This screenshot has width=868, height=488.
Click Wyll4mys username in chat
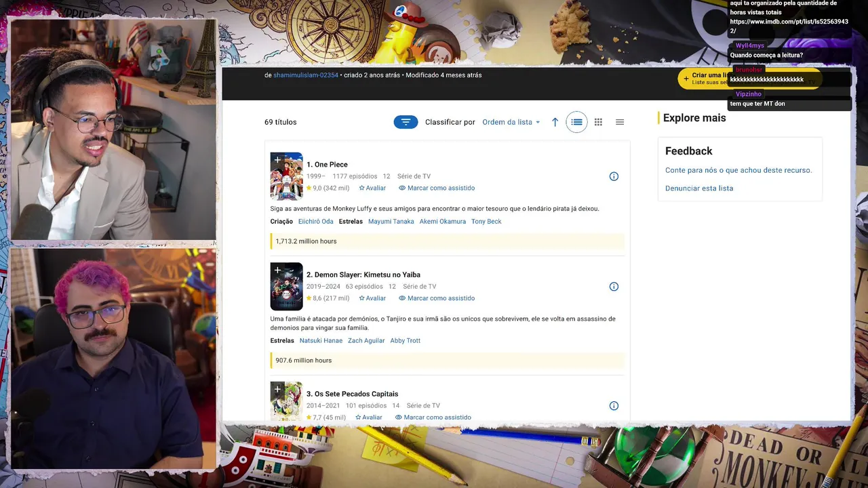click(750, 45)
